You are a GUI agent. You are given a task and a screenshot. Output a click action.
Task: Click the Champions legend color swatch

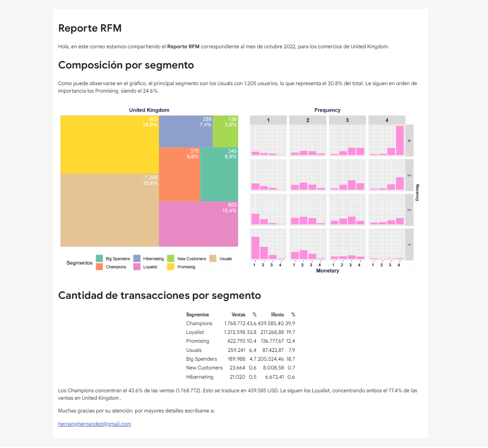tap(100, 267)
